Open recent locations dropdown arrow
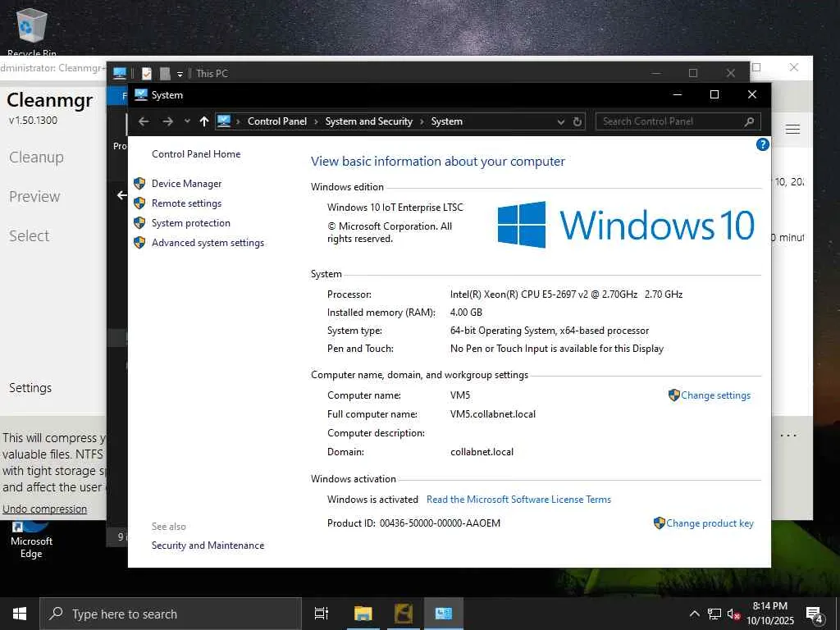The height and width of the screenshot is (630, 840). [187, 121]
